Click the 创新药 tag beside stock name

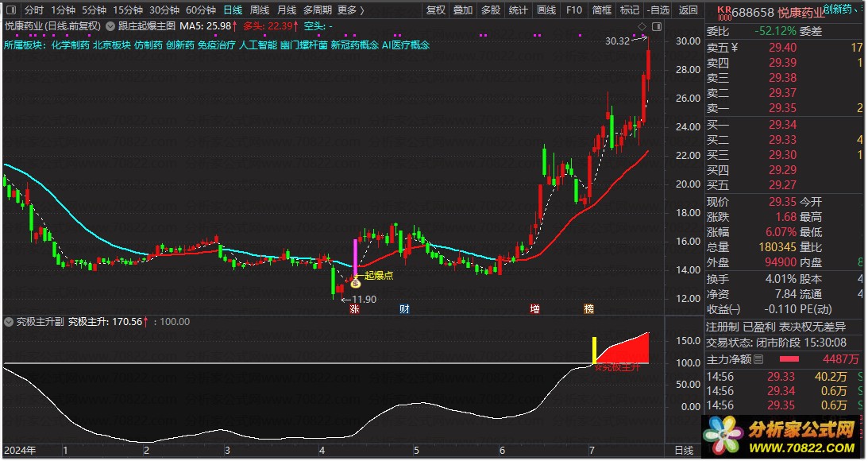click(839, 10)
